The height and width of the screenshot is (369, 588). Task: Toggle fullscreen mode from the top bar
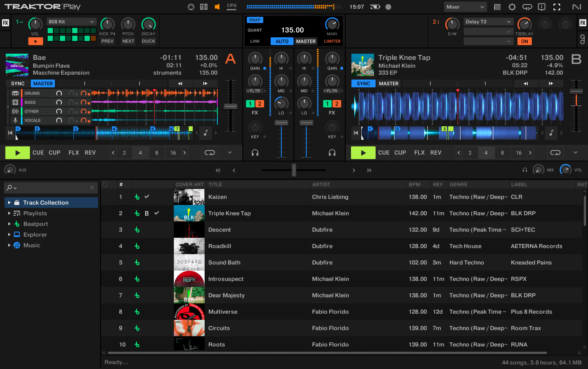(556, 7)
